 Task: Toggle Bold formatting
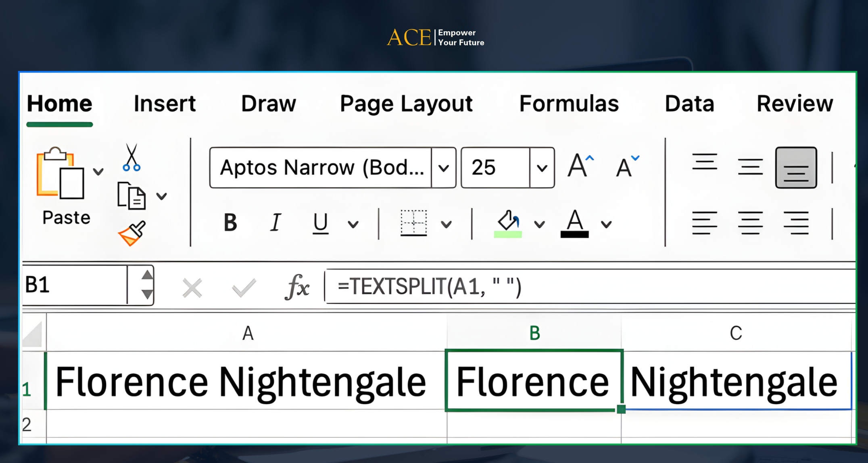pos(230,223)
